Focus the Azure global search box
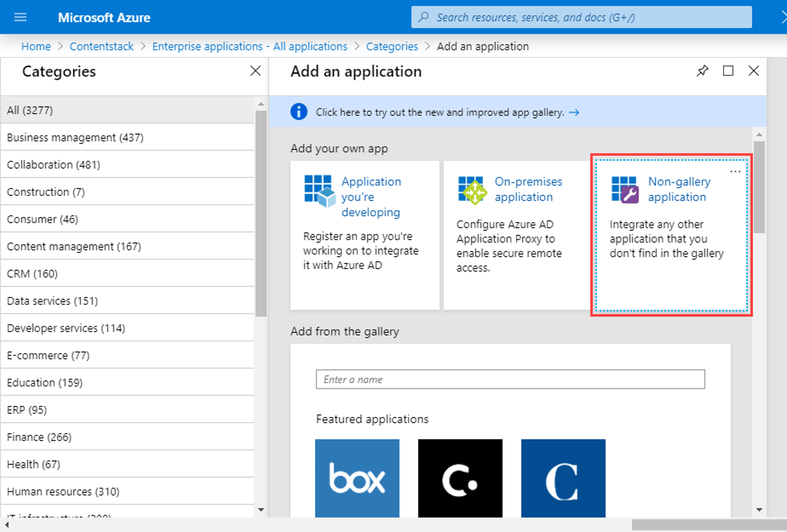The height and width of the screenshot is (532, 787). point(581,17)
